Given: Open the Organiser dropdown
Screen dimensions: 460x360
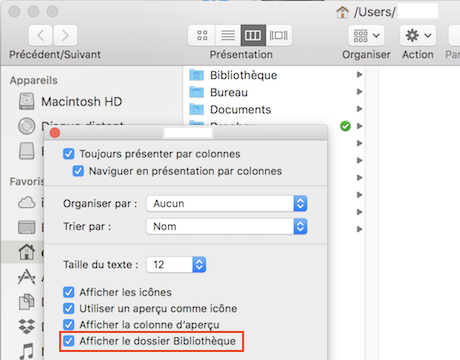Looking at the screenshot, I should coord(366,35).
